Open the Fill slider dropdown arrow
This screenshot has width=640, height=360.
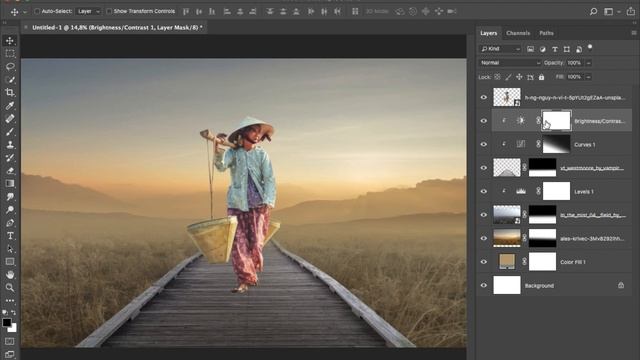589,77
